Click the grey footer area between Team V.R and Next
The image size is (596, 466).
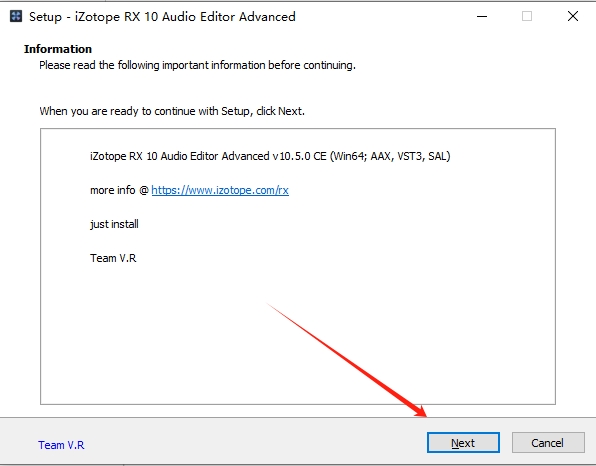click(x=255, y=443)
